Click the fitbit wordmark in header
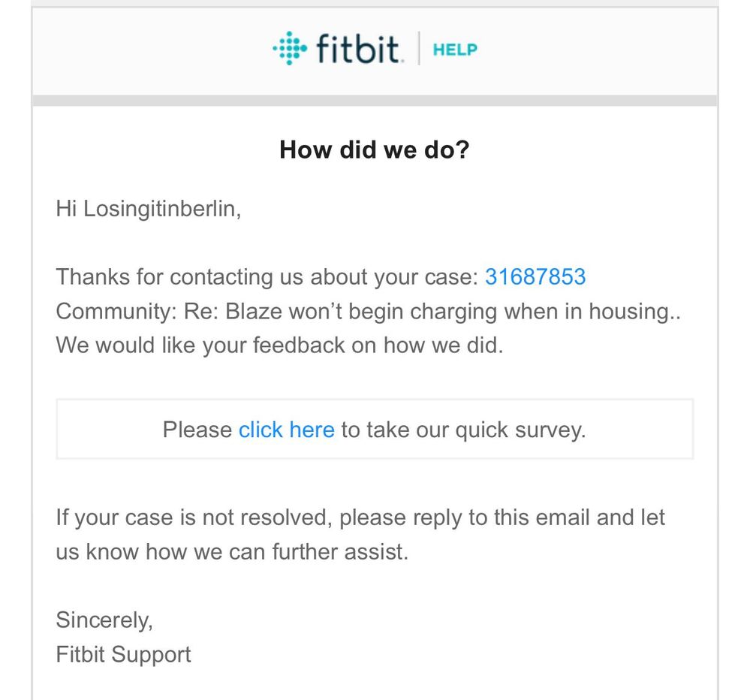 (x=359, y=50)
